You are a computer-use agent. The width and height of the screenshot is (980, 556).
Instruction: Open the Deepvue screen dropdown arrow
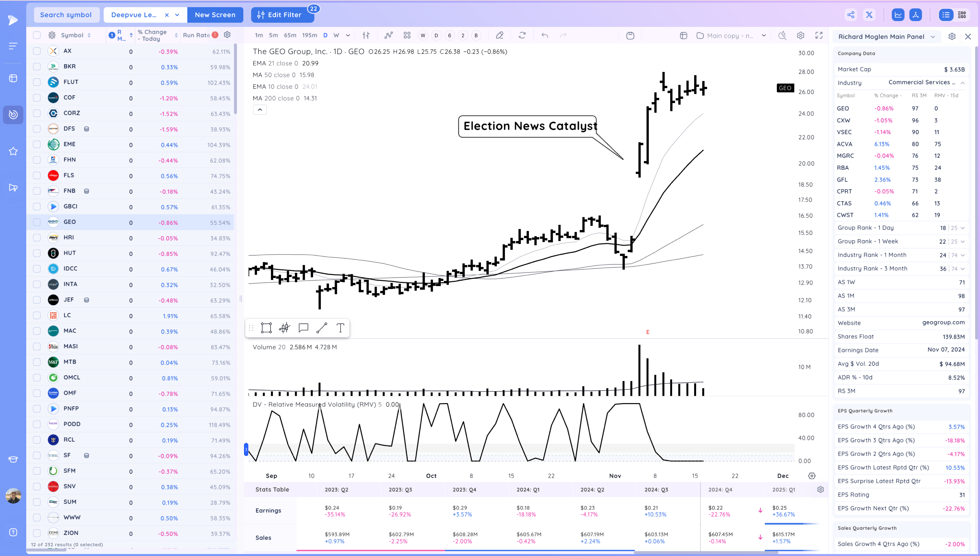tap(177, 15)
